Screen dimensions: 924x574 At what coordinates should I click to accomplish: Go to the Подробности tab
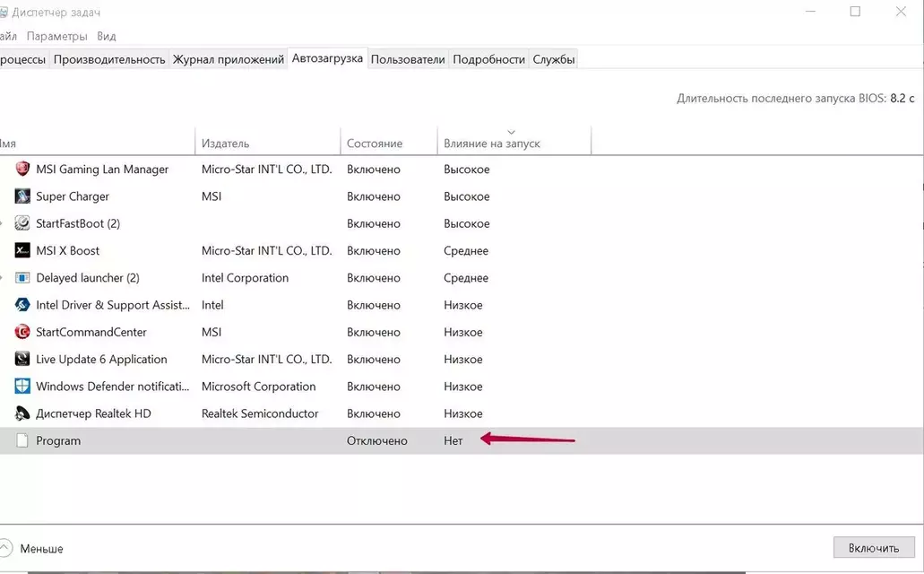point(488,59)
